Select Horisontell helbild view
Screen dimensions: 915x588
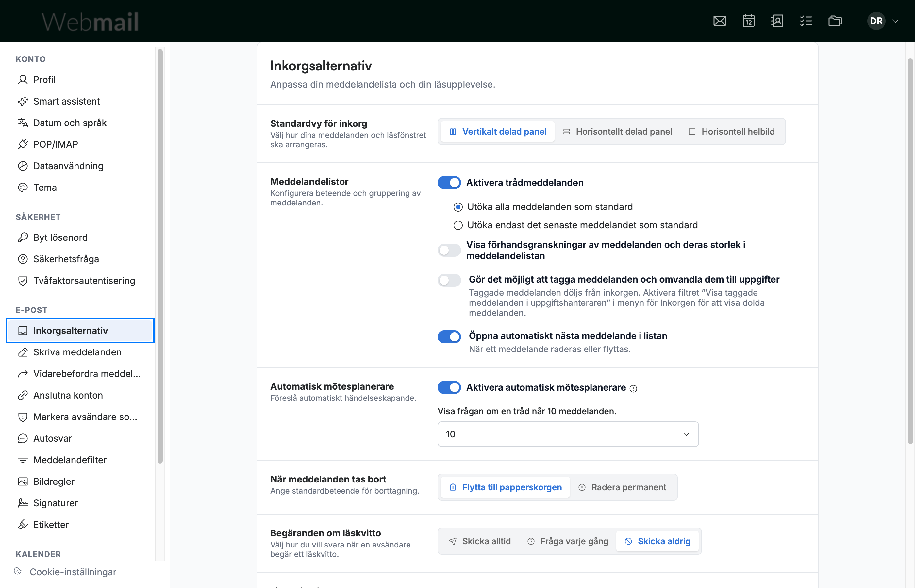[x=732, y=132]
